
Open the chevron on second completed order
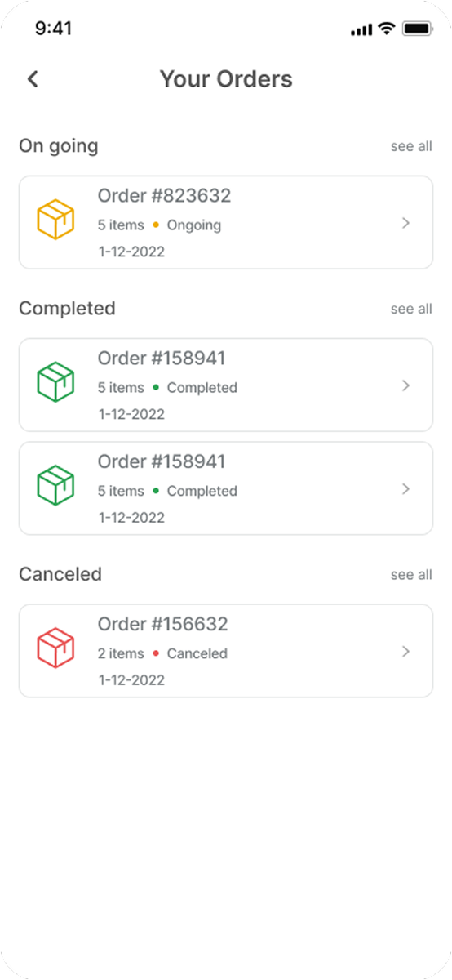(405, 489)
